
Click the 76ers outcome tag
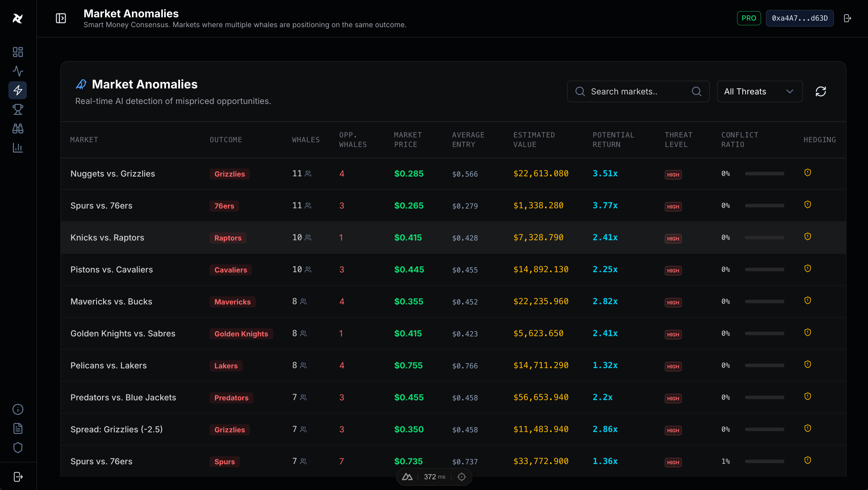(x=224, y=206)
